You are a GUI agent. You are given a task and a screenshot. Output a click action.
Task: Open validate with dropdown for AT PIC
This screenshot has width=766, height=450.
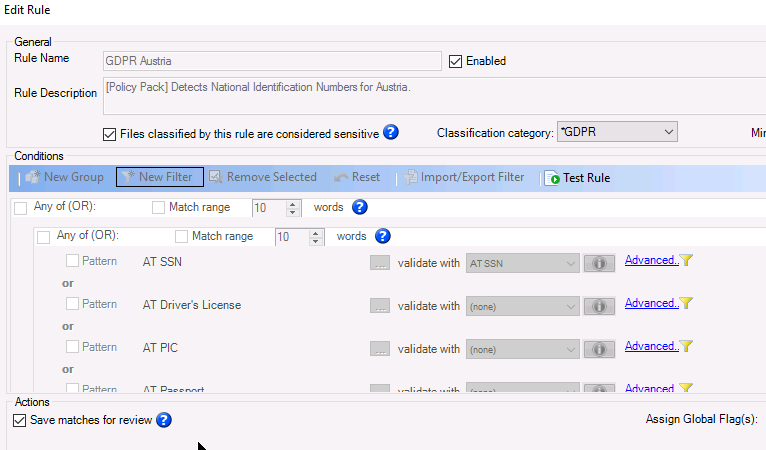pyautogui.click(x=522, y=349)
